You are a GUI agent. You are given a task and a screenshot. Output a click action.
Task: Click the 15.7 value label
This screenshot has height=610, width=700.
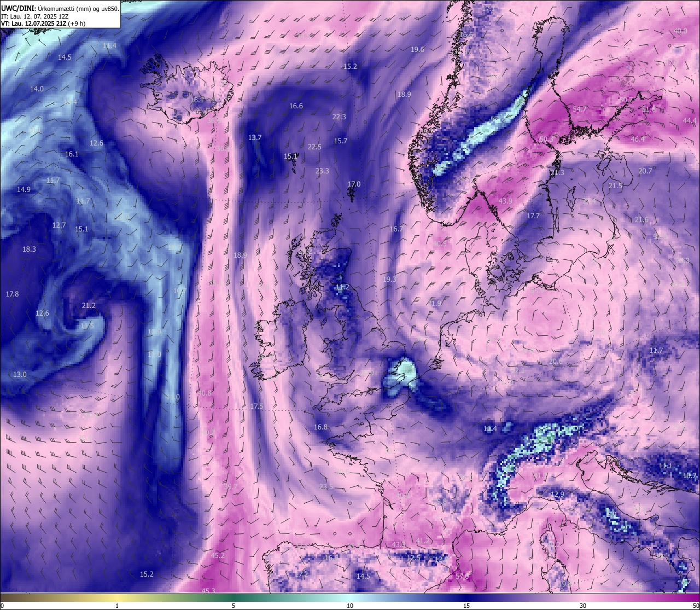[341, 141]
